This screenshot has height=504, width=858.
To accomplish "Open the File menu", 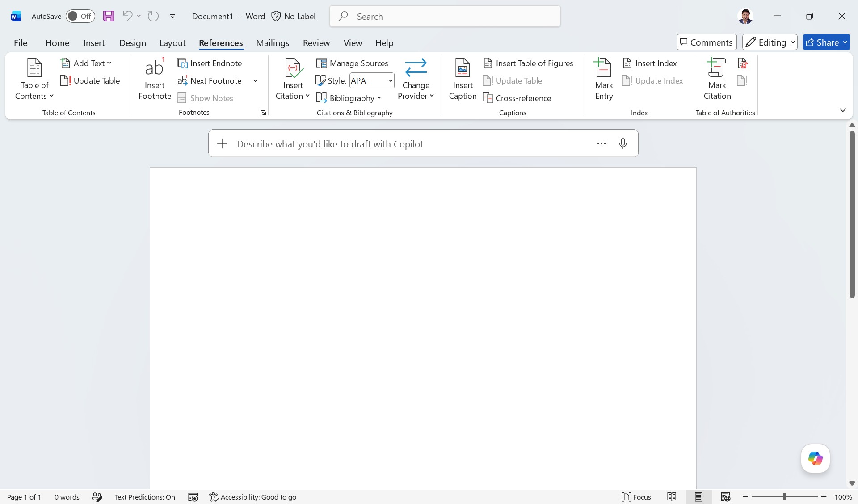I will click(21, 42).
